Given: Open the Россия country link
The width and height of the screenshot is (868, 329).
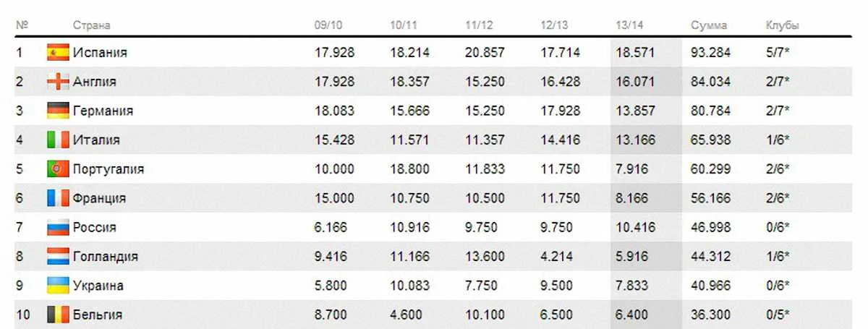Looking at the screenshot, I should (x=94, y=227).
